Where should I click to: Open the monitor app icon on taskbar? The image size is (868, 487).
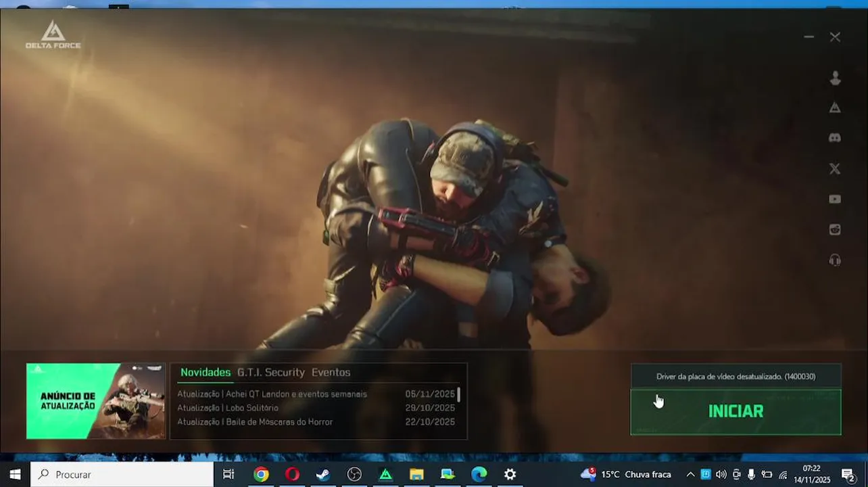(x=448, y=474)
